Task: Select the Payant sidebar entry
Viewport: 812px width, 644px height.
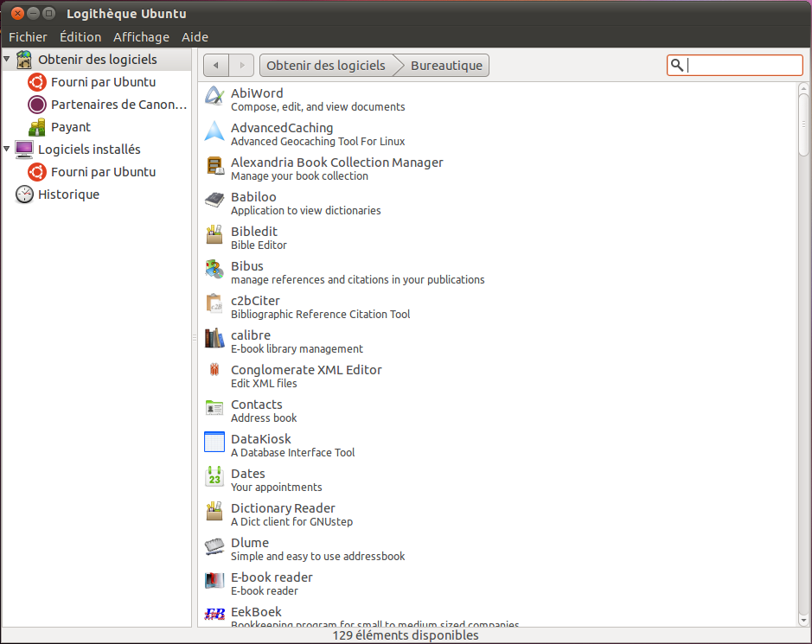Action: pos(71,127)
